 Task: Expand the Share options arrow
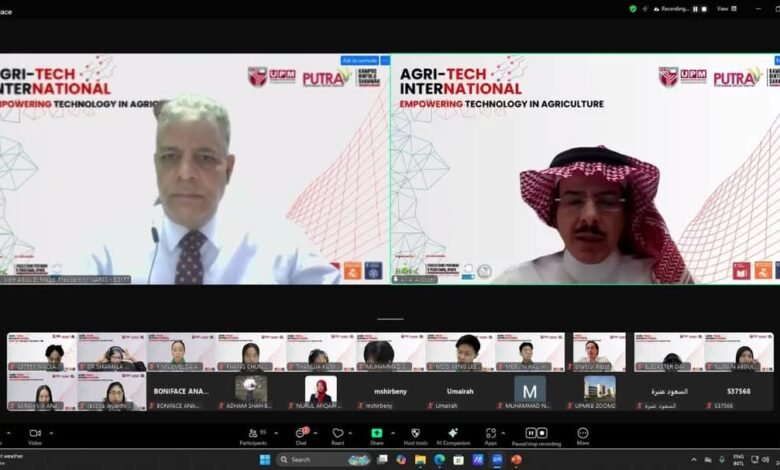pyautogui.click(x=392, y=433)
